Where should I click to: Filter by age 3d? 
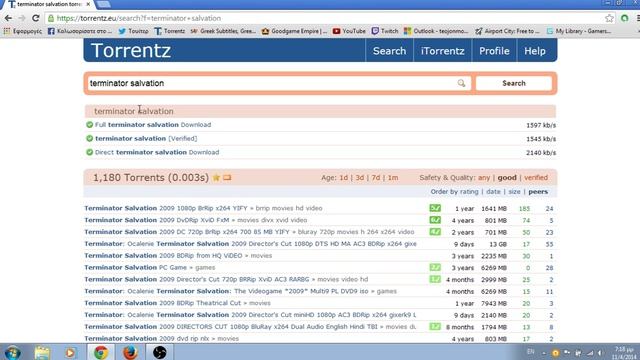coord(360,178)
